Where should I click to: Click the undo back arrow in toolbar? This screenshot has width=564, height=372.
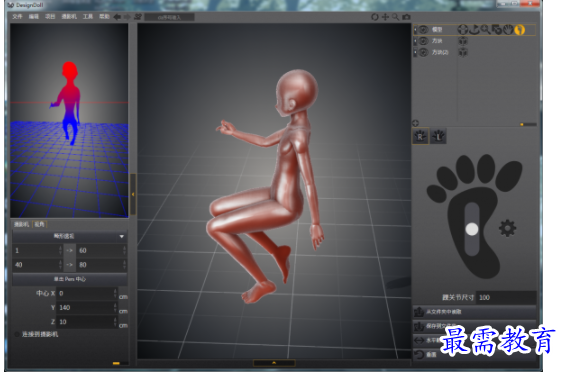[117, 17]
